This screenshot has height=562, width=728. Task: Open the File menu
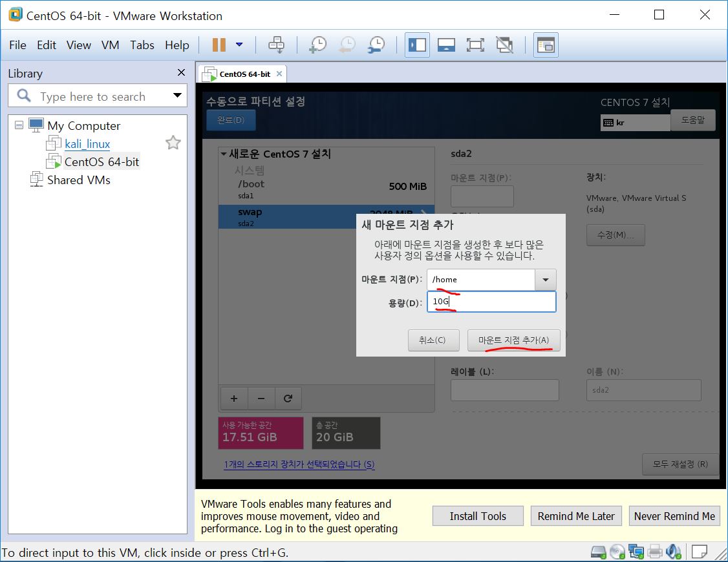pyautogui.click(x=17, y=45)
